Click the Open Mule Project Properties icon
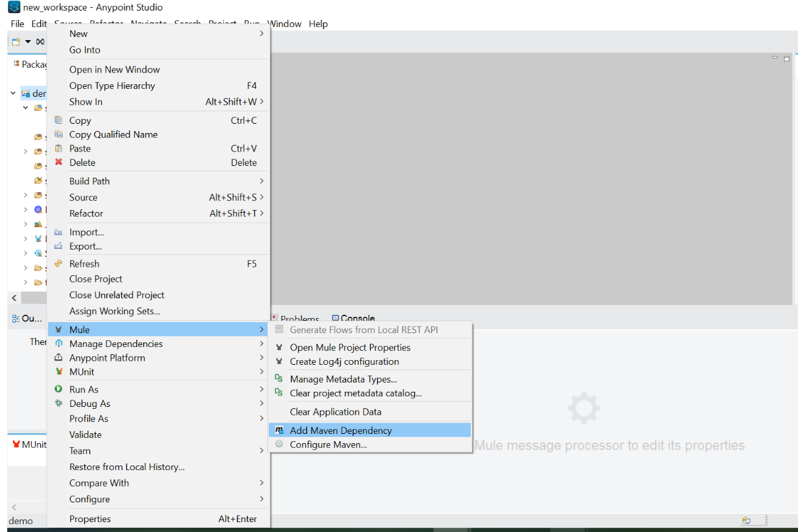Viewport: 798px width, 532px height. [279, 348]
